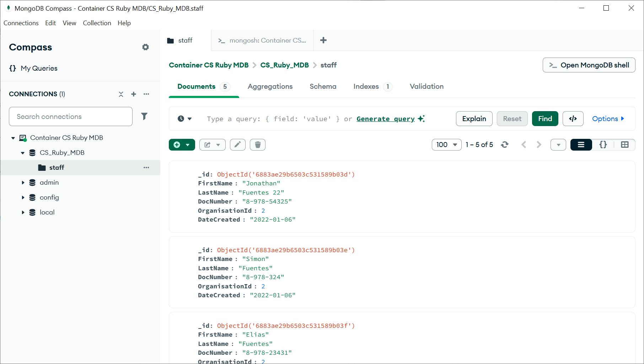The height and width of the screenshot is (364, 644).
Task: Click the Search connections input field
Action: (71, 116)
